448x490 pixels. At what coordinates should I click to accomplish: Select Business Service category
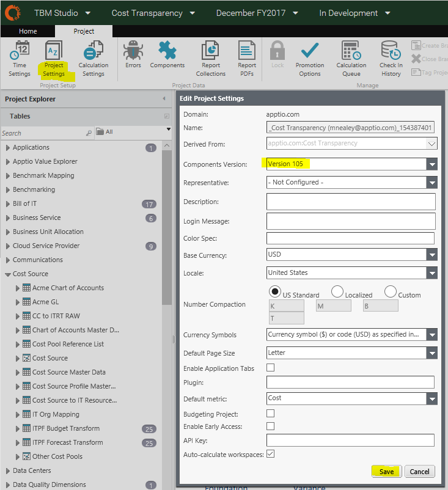37,218
